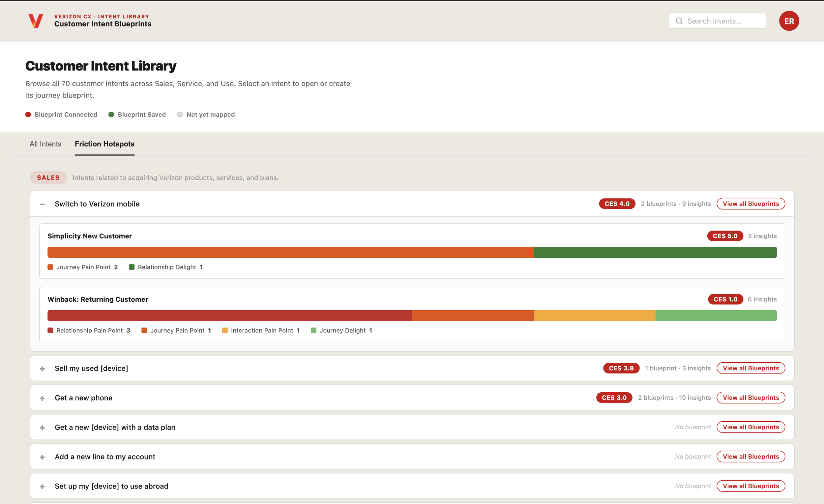Click the CES 3.8 badge

coord(621,368)
